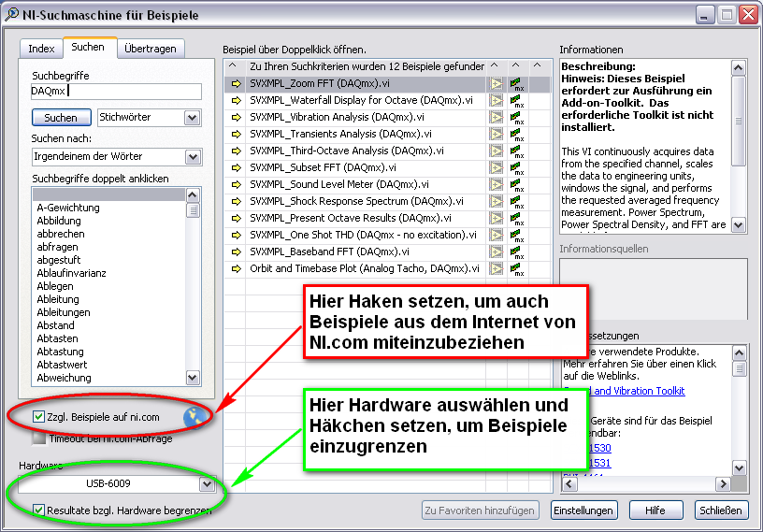Click requirements pane horizontal scroll right arrow
This screenshot has height=532, width=763.
[723, 483]
